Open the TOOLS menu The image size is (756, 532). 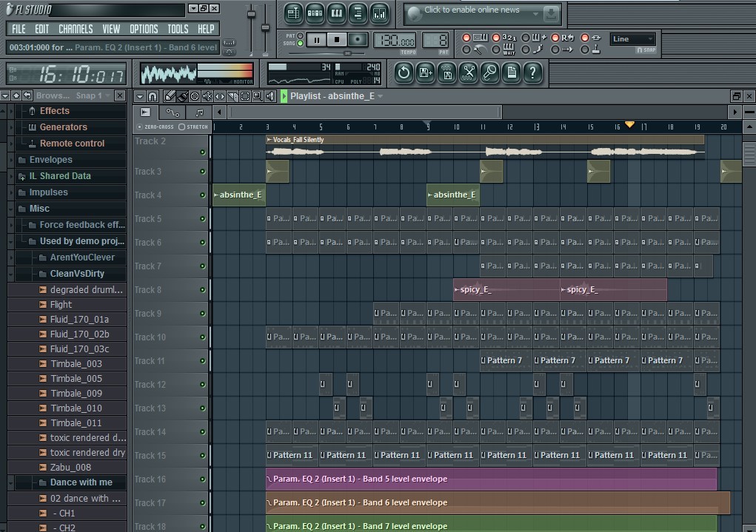click(x=178, y=29)
